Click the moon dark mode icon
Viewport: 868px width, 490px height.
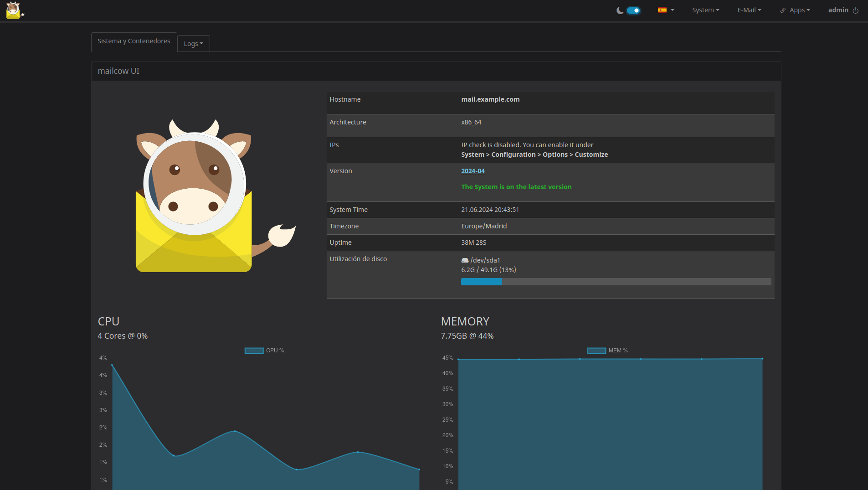620,10
